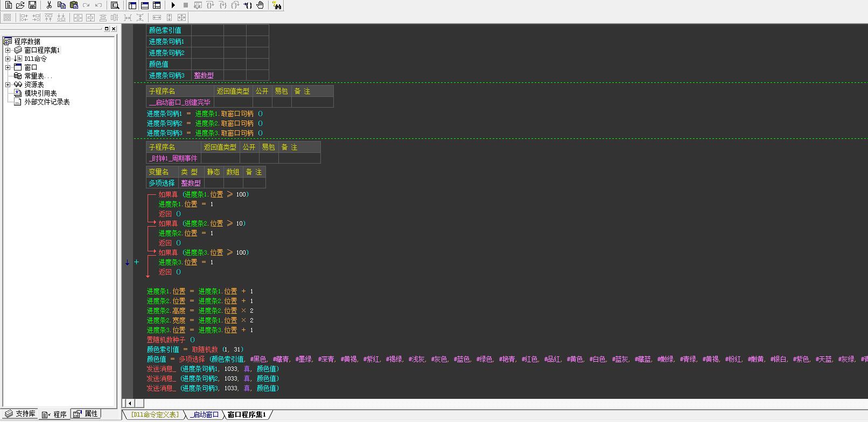Open 模块引用表 in the program tree
The width and height of the screenshot is (868, 422).
[x=40, y=93]
